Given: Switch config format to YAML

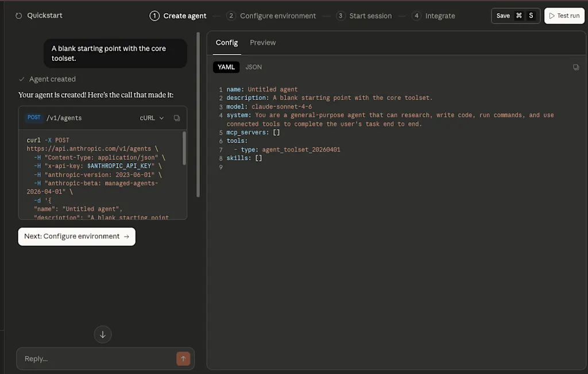Looking at the screenshot, I should pos(226,67).
